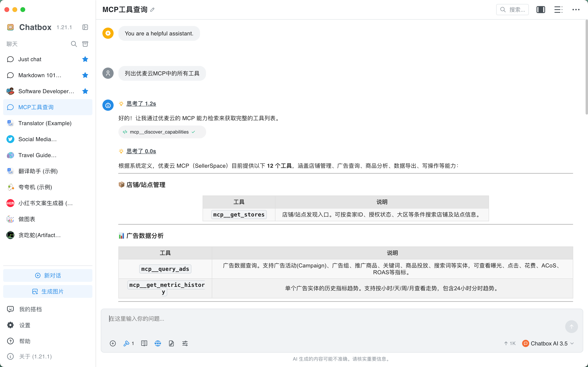Open 翻译助手 (示例) chat
This screenshot has height=367, width=588.
pyautogui.click(x=48, y=171)
